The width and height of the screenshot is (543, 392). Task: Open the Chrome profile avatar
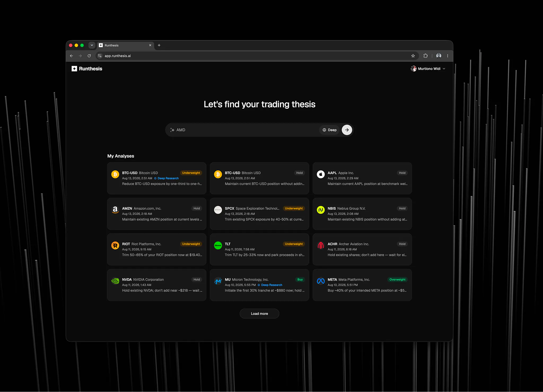click(x=439, y=56)
